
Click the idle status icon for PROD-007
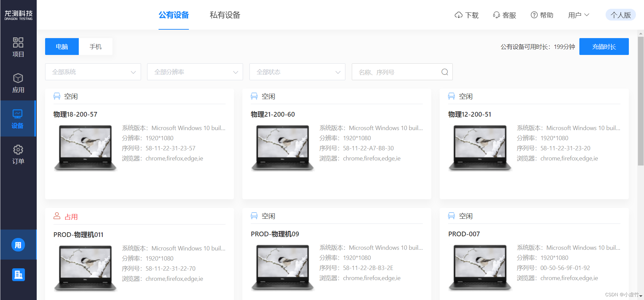pyautogui.click(x=451, y=216)
